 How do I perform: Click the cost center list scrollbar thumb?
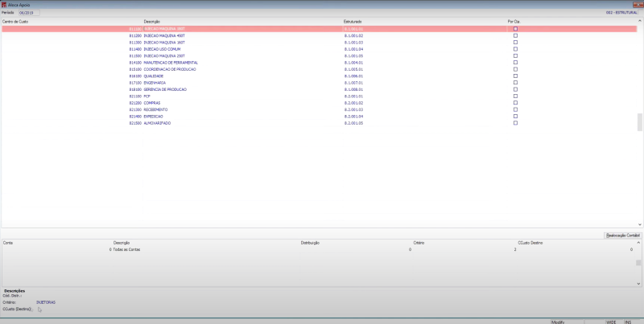639,122
